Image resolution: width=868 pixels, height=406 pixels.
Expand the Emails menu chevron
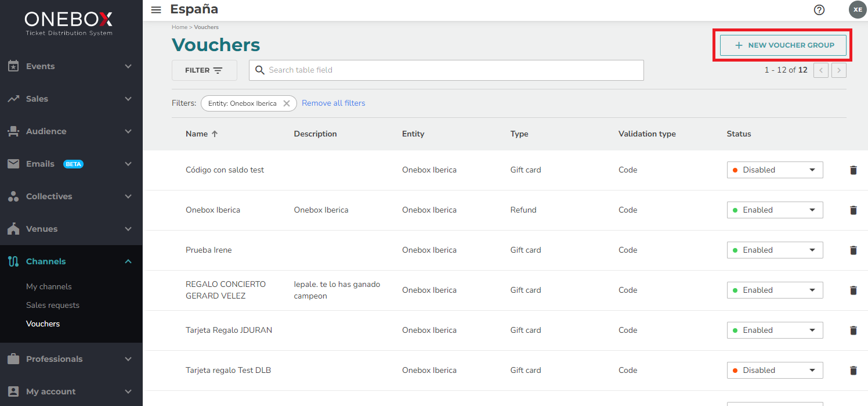128,164
